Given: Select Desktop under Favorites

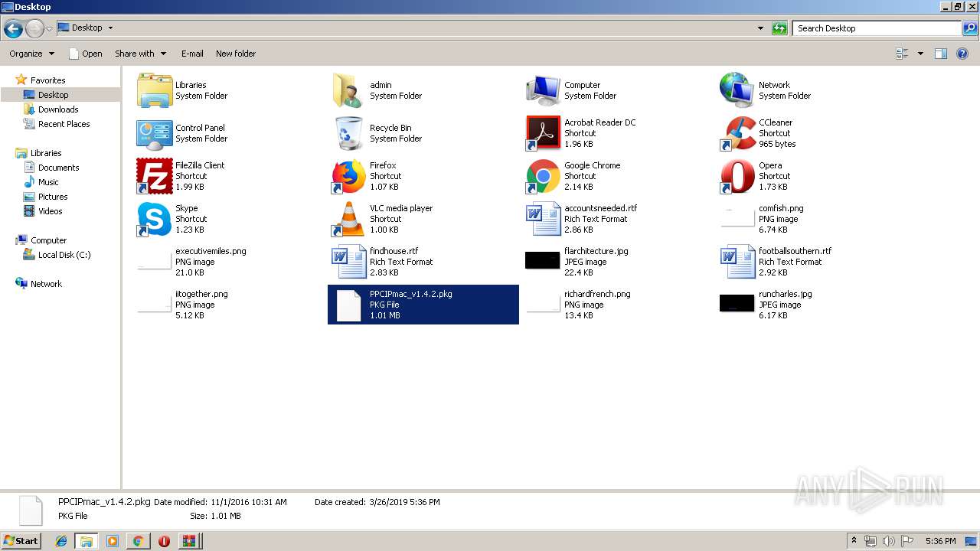Looking at the screenshot, I should [x=53, y=95].
